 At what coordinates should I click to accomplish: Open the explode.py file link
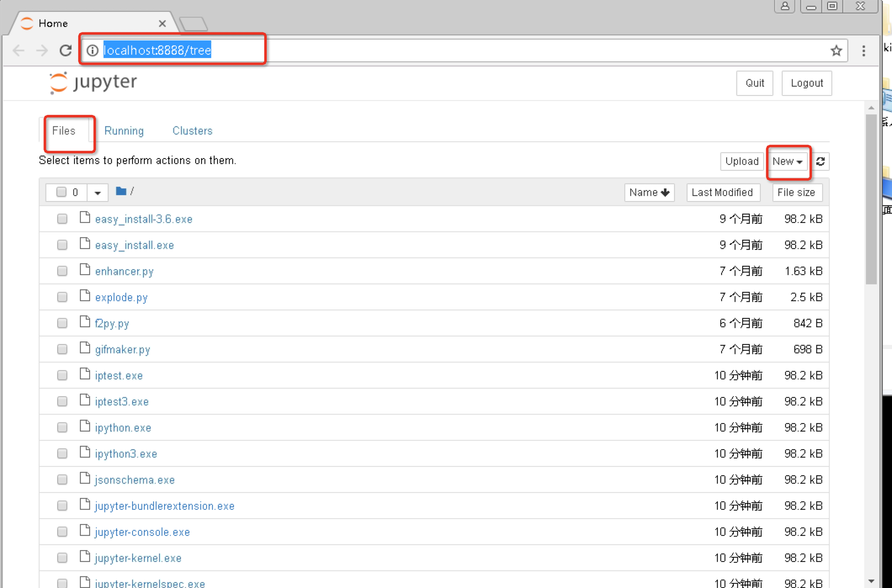pos(121,297)
